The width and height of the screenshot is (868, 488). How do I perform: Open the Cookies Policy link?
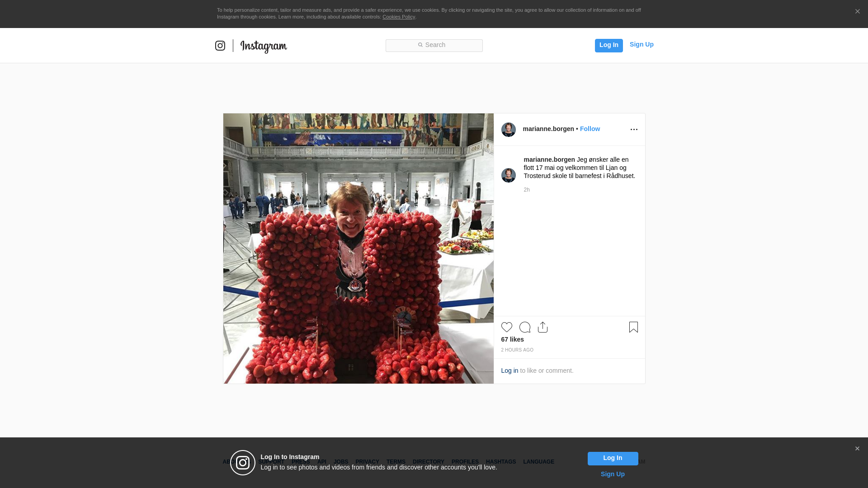(399, 17)
